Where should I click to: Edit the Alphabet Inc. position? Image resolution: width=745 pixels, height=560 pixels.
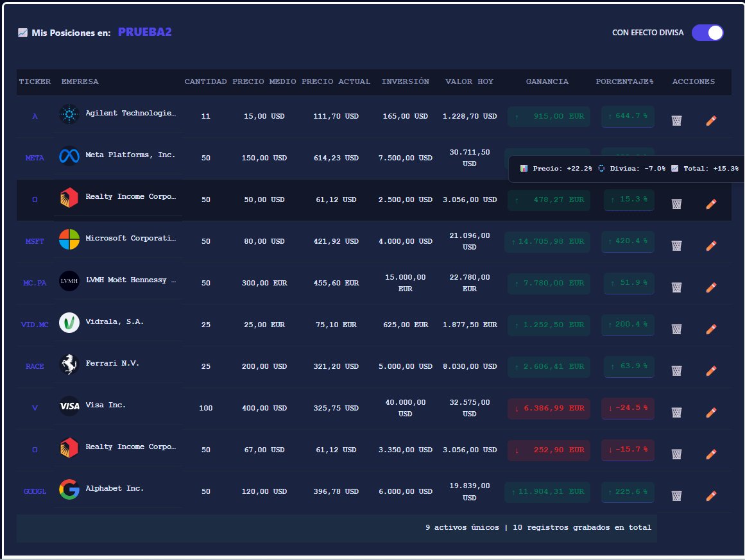point(711,496)
